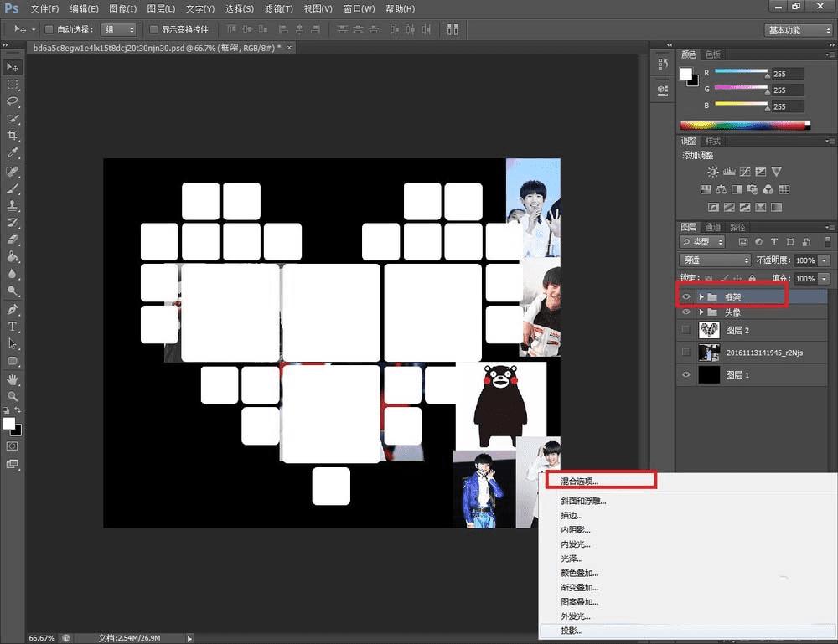Viewport: 838px width, 644px height.
Task: Select the Eraser tool
Action: (x=13, y=240)
